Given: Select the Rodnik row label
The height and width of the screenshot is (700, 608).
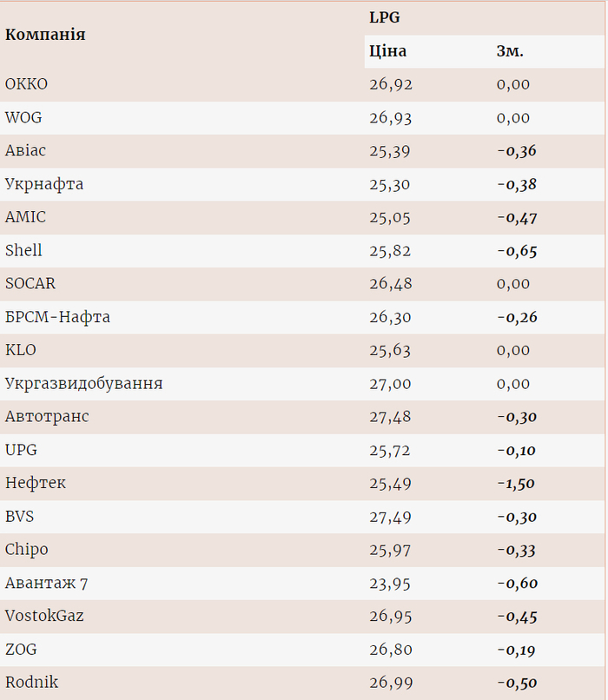Looking at the screenshot, I should [31, 682].
